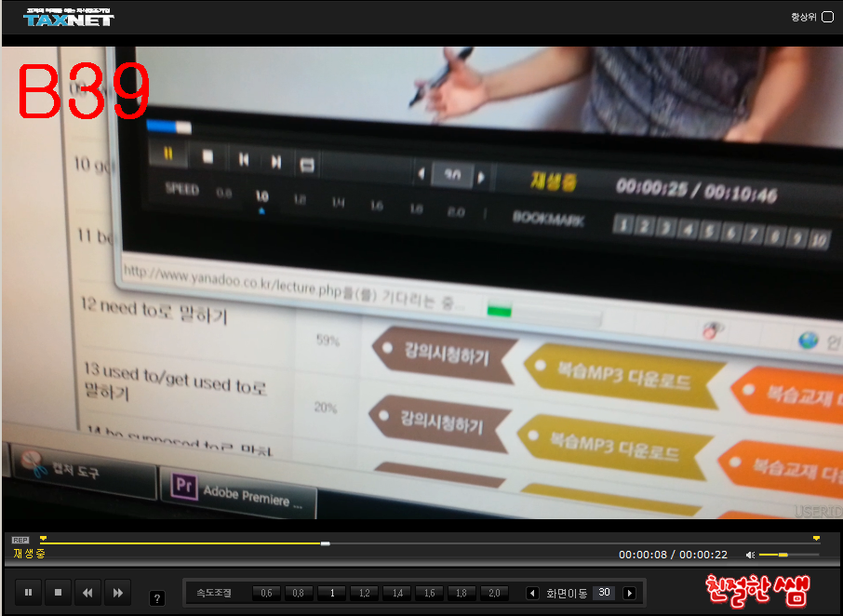843x616 pixels.
Task: Stop playback in the bottom control bar
Action: (58, 593)
